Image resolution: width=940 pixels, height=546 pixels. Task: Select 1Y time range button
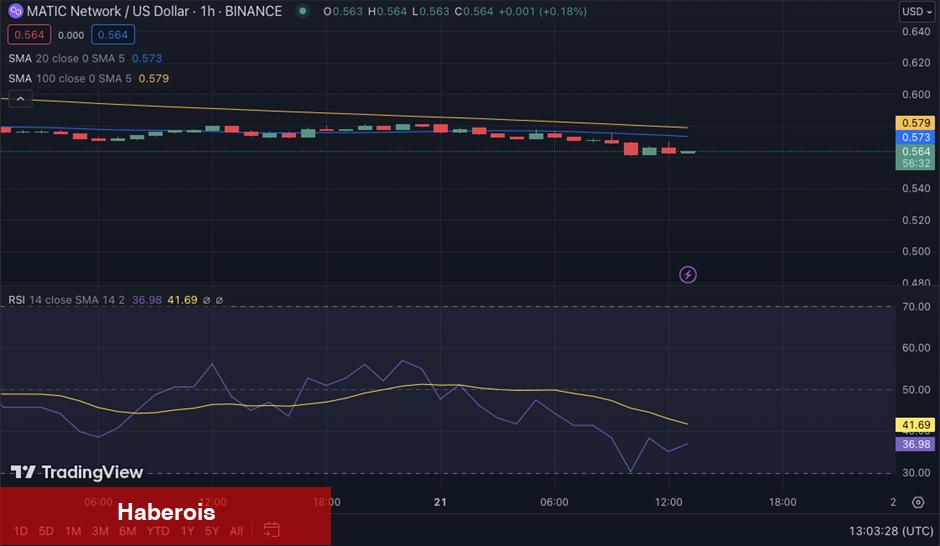click(x=187, y=531)
